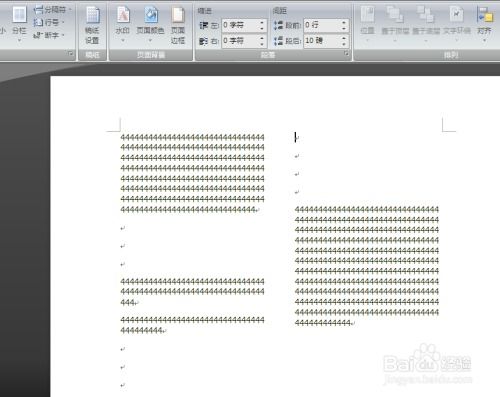Click the 页面边框 page borders icon
This screenshot has width=500, height=397.
178,25
